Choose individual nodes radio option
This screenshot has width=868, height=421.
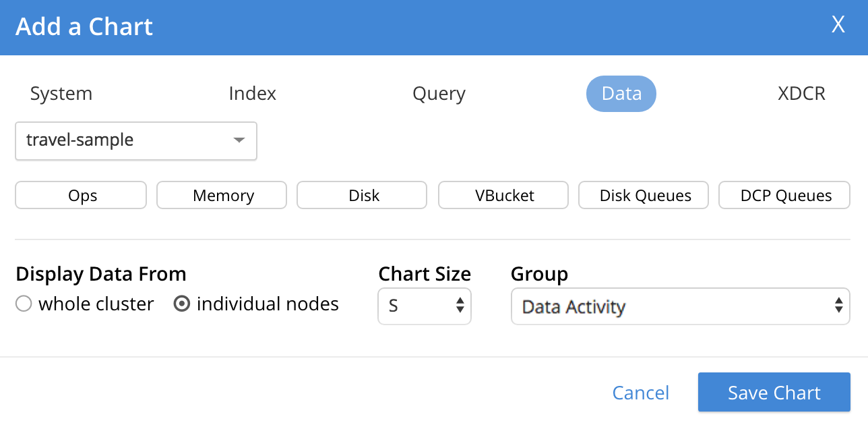(181, 304)
